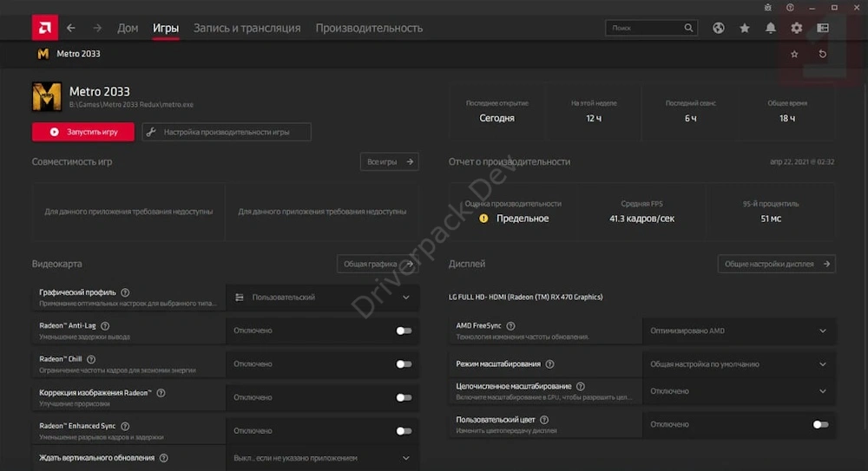This screenshot has width=868, height=471.
Task: Open settings gear icon
Action: tap(797, 28)
